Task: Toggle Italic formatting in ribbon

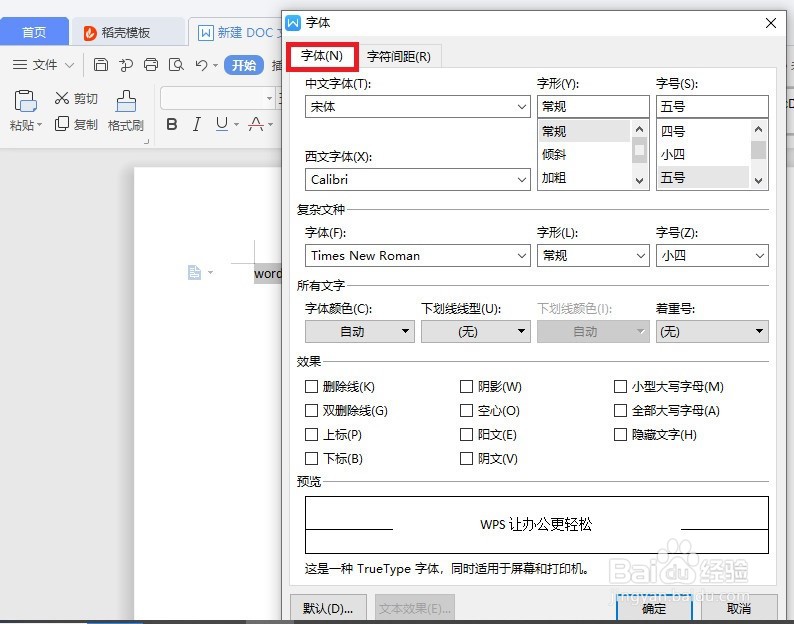Action: [197, 124]
